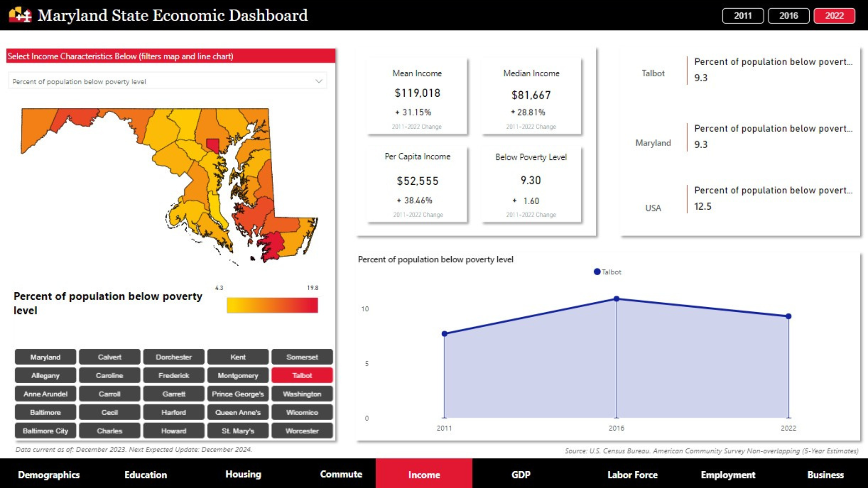Click the Talbot legend dot in line chart
868x488 pixels.
click(597, 272)
